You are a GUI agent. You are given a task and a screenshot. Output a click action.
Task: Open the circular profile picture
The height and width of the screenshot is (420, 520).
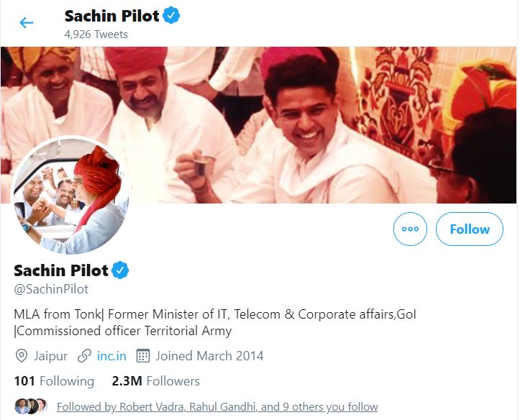click(72, 196)
